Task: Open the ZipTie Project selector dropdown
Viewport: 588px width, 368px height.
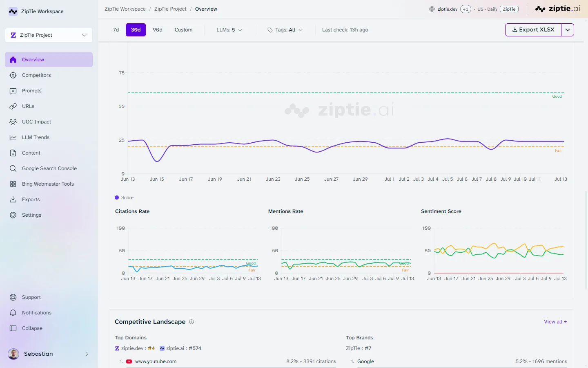Action: point(49,35)
